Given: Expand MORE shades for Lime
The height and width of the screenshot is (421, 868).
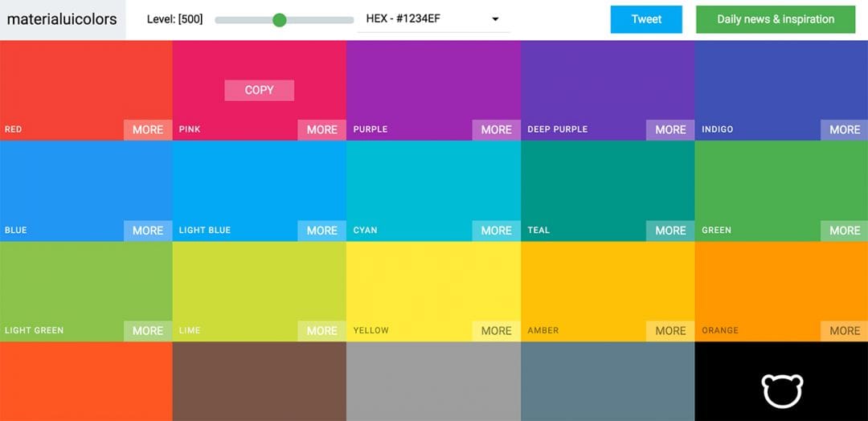Looking at the screenshot, I should point(321,331).
